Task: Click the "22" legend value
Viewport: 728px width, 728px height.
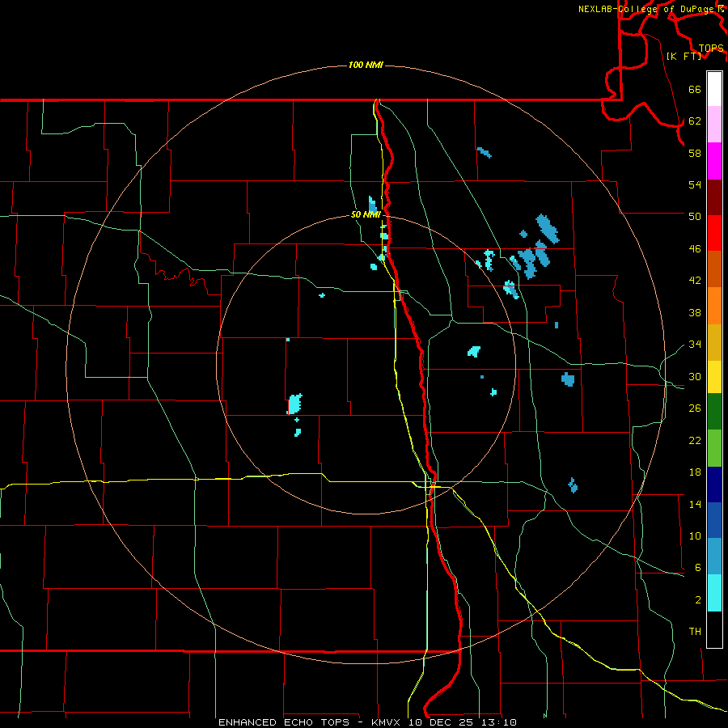Action: click(x=695, y=440)
